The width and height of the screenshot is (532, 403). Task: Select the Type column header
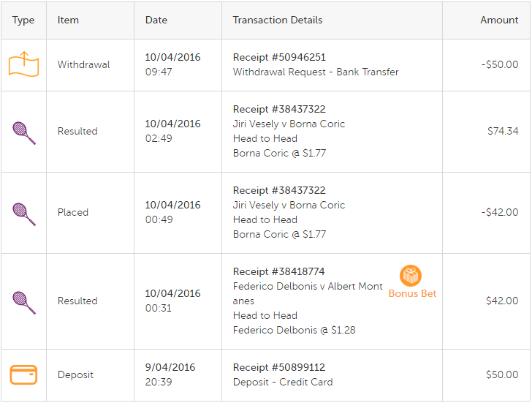point(23,20)
